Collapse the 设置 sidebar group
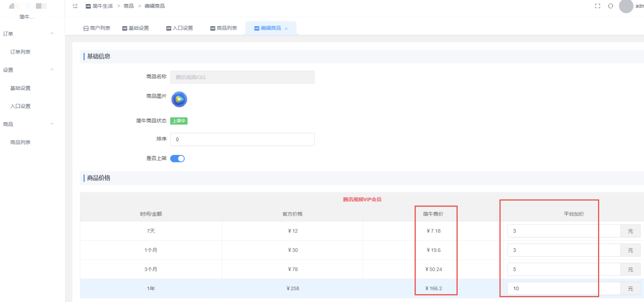644x302 pixels. pos(52,70)
